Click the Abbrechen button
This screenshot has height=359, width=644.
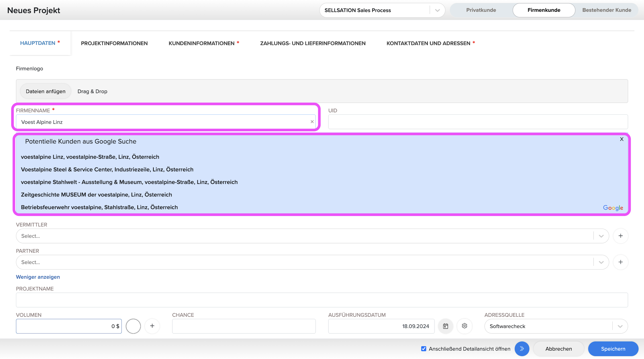click(x=558, y=349)
